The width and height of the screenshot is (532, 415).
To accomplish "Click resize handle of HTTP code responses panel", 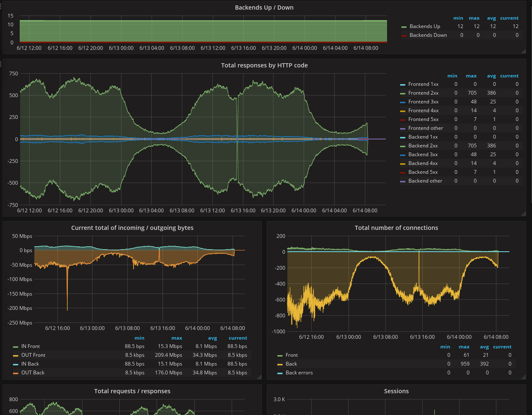I will pyautogui.click(x=524, y=214).
